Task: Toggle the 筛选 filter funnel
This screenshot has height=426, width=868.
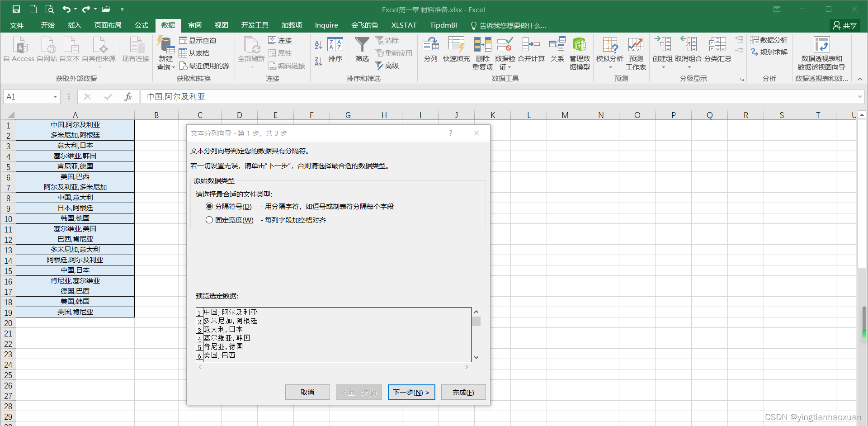Action: coord(362,49)
